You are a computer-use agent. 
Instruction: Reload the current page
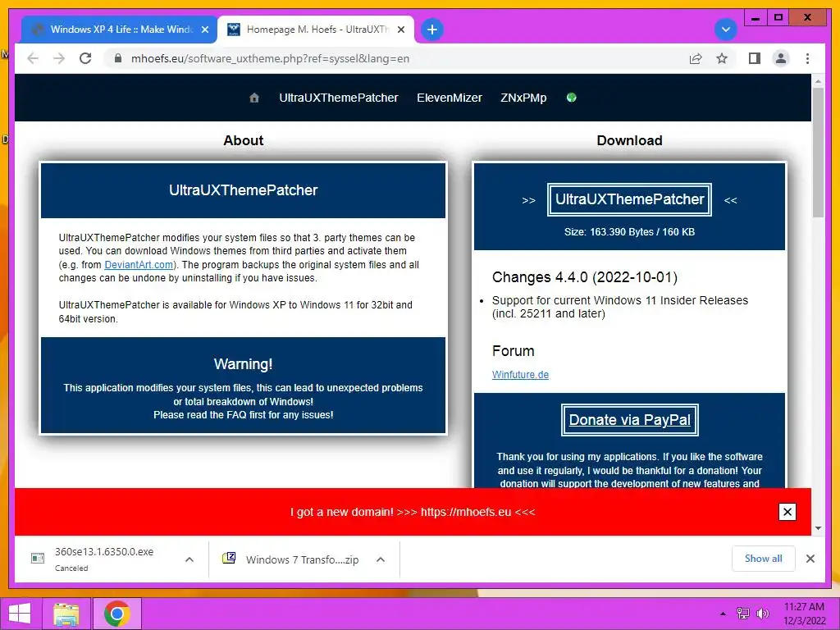coord(85,58)
